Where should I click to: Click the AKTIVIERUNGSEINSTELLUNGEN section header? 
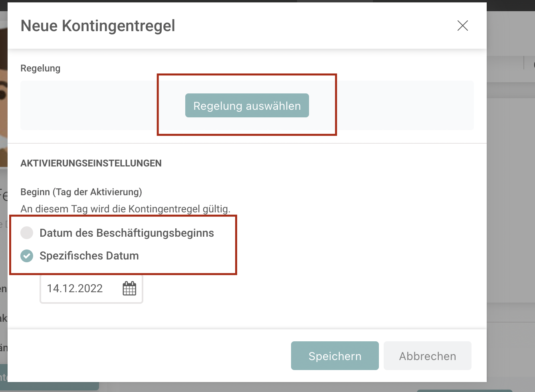(91, 163)
